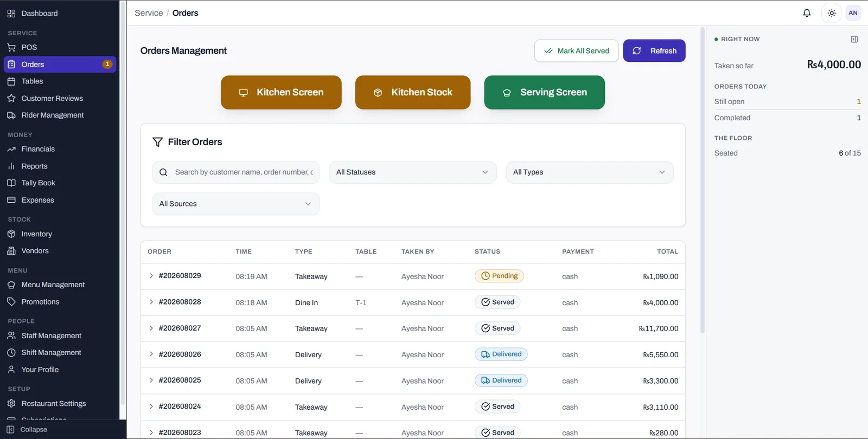Expand order #202608025 row chevron

151,380
